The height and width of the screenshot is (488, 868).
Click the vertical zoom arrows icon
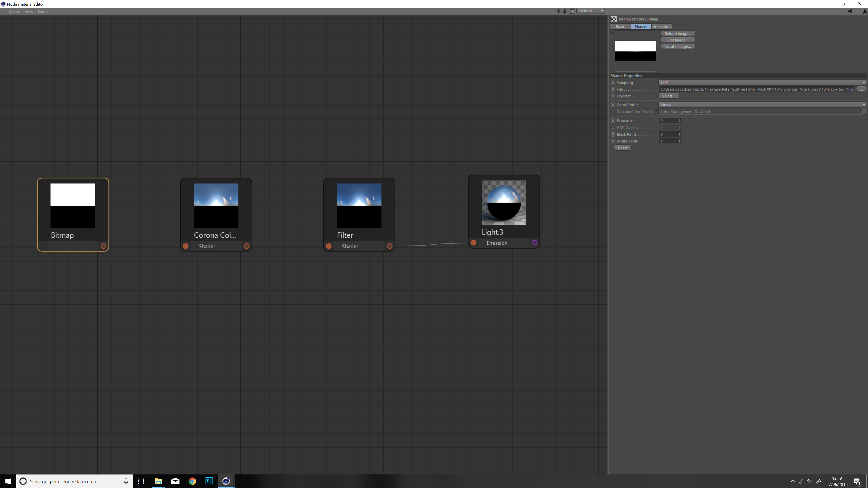point(565,11)
